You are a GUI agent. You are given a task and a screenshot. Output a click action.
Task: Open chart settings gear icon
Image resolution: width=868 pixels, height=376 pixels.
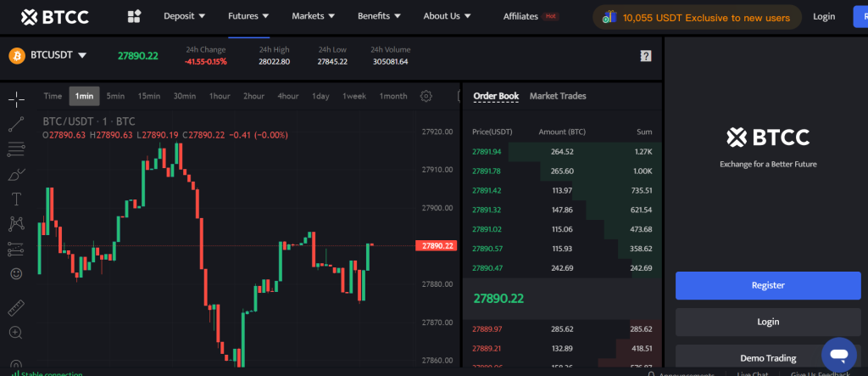point(426,96)
